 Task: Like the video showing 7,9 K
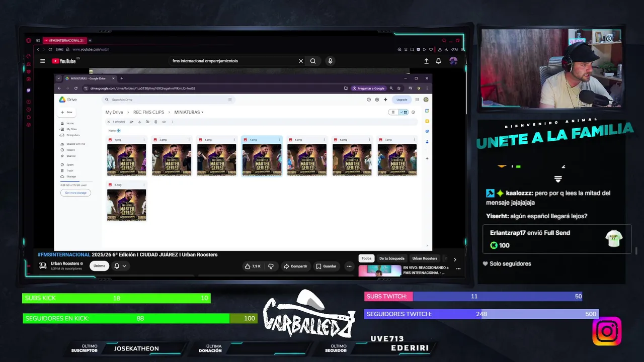point(253,266)
